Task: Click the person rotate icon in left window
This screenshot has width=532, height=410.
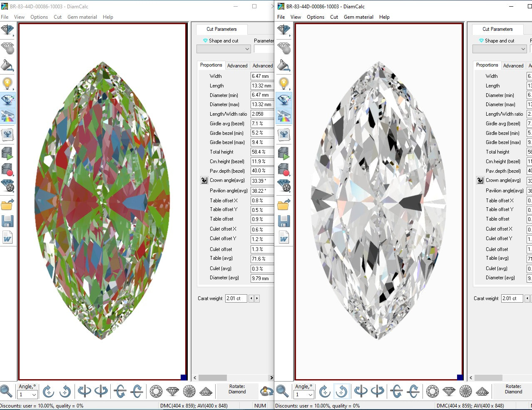Action: pyautogui.click(x=266, y=391)
